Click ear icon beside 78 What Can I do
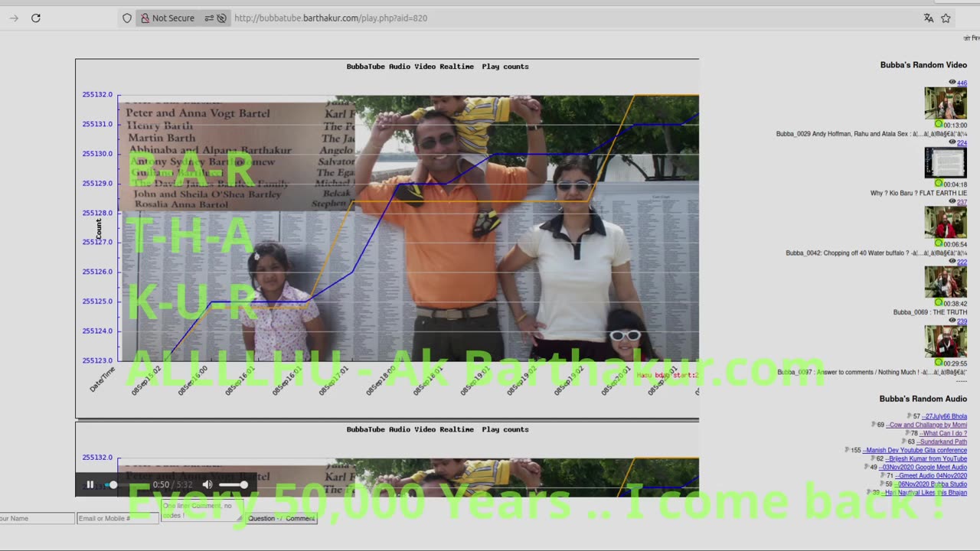This screenshot has width=980, height=551. coord(907,432)
